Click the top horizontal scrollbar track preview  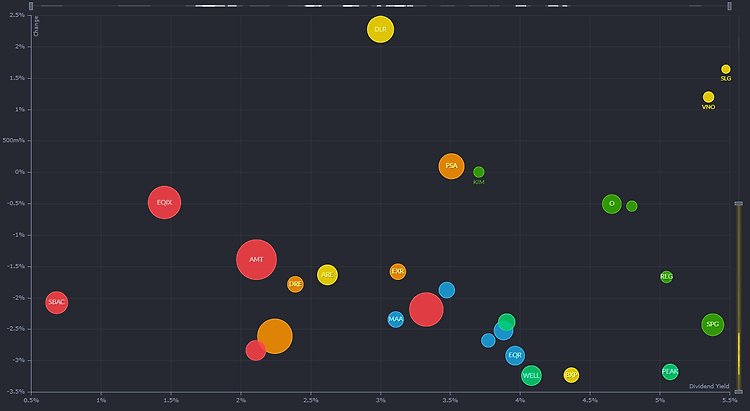coord(380,6)
